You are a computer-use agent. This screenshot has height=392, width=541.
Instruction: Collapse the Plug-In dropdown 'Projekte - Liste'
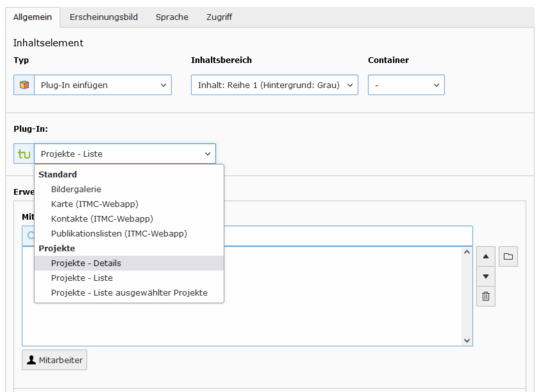point(125,154)
